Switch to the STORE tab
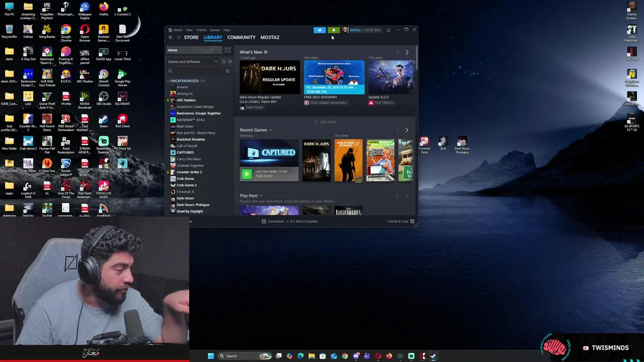The height and width of the screenshot is (362, 644). point(191,37)
